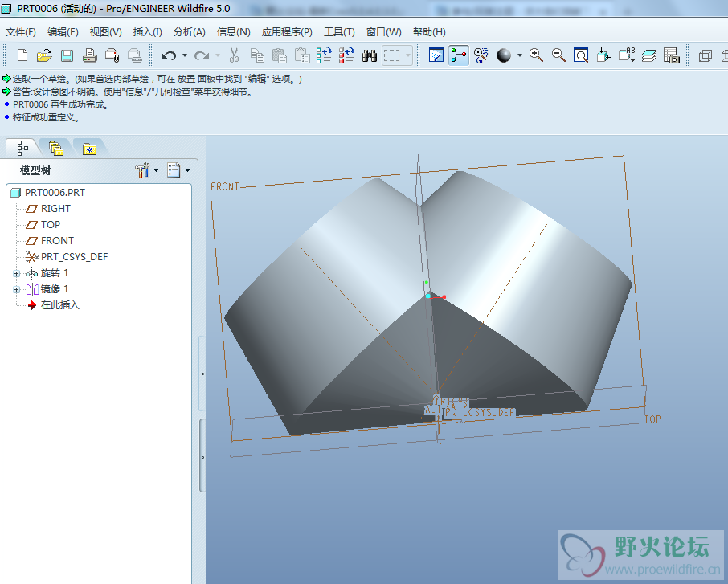The height and width of the screenshot is (584, 728).
Task: Open an existing file
Action: [x=44, y=55]
